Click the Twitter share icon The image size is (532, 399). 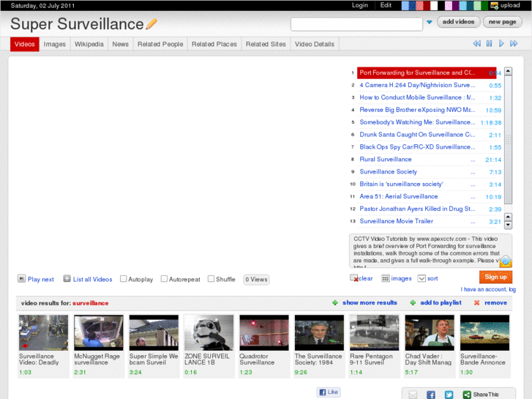449,395
